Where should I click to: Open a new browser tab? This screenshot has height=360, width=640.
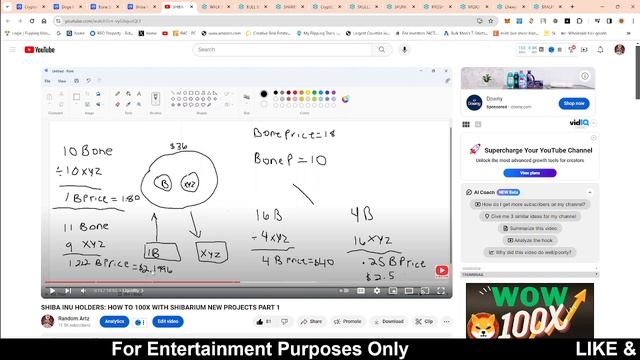pyautogui.click(x=572, y=7)
